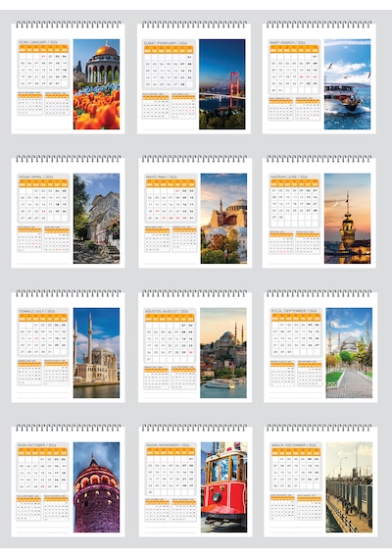Click the large March date grid
The height and width of the screenshot is (559, 392).
294,74
